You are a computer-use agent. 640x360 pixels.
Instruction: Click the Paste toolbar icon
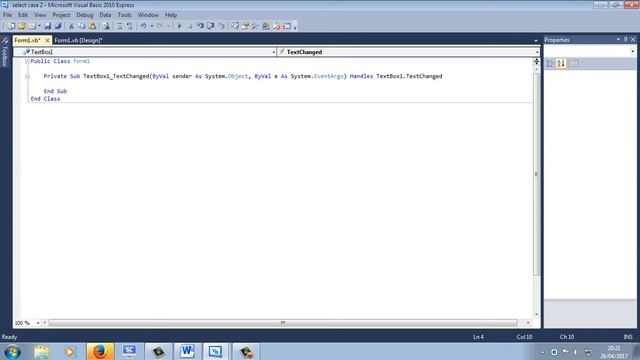click(x=92, y=26)
